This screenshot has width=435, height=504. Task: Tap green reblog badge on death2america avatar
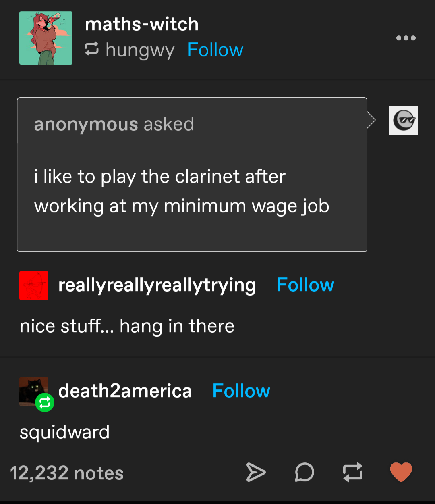click(45, 402)
